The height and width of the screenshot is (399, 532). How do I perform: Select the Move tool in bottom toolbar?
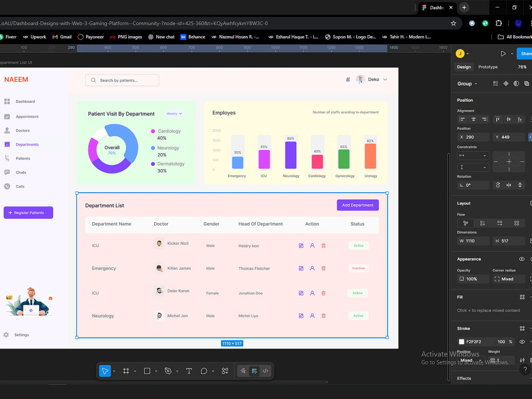click(x=105, y=371)
